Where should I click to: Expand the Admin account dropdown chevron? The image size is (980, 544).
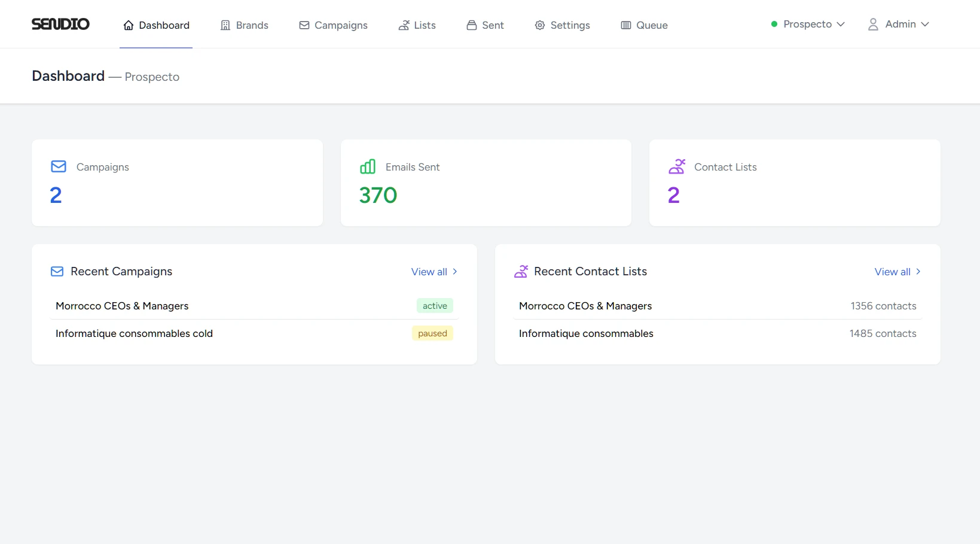pyautogui.click(x=925, y=24)
